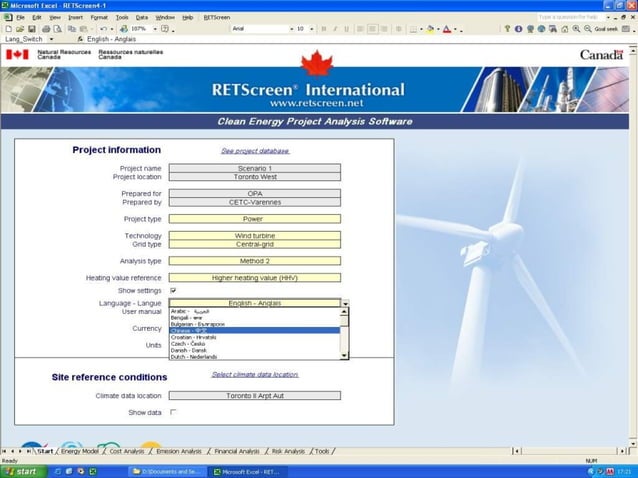Enable the Show data checkbox
Image resolution: width=638 pixels, height=478 pixels.
(x=173, y=412)
